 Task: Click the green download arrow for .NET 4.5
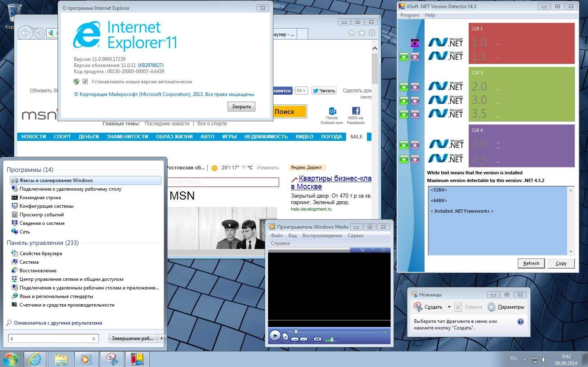(x=404, y=159)
